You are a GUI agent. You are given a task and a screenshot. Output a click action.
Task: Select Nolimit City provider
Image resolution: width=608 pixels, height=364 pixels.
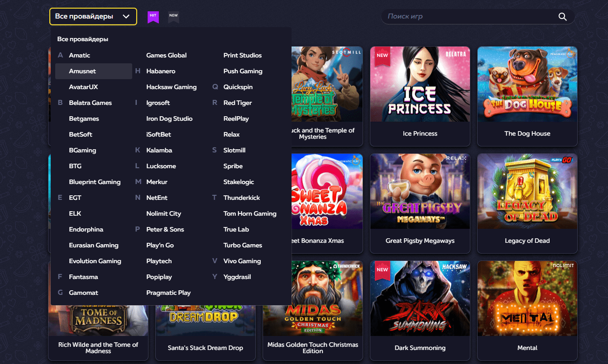(x=163, y=213)
